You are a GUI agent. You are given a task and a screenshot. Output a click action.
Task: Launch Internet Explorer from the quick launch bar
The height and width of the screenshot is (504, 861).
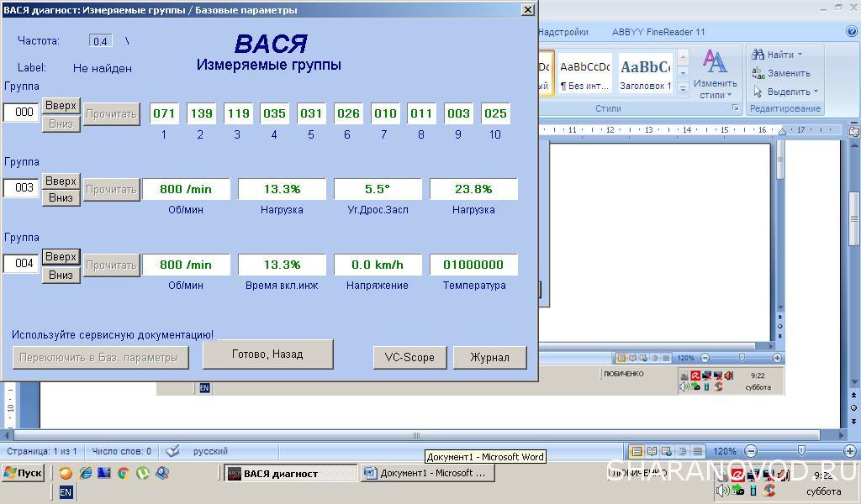85,474
